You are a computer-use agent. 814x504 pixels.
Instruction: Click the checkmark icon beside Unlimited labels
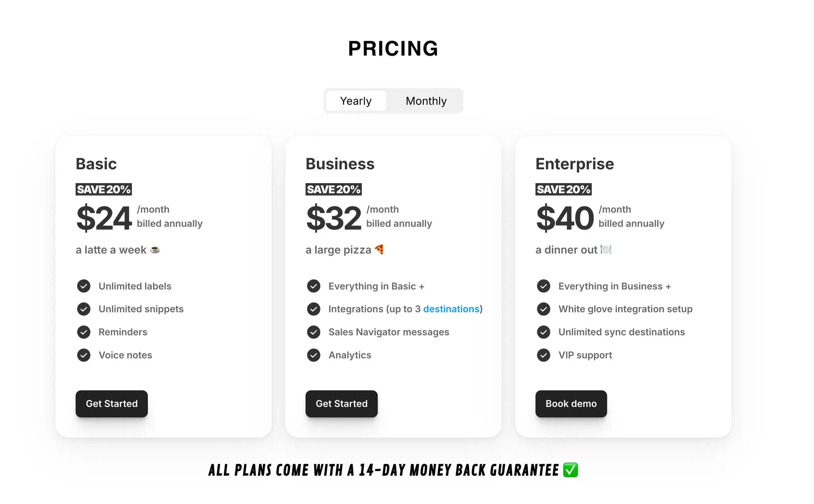tap(84, 286)
